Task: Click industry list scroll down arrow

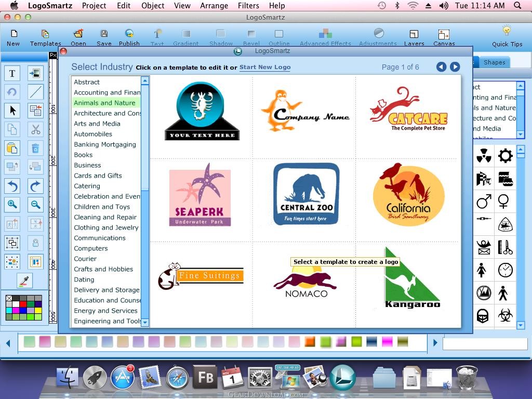Action: tap(145, 322)
